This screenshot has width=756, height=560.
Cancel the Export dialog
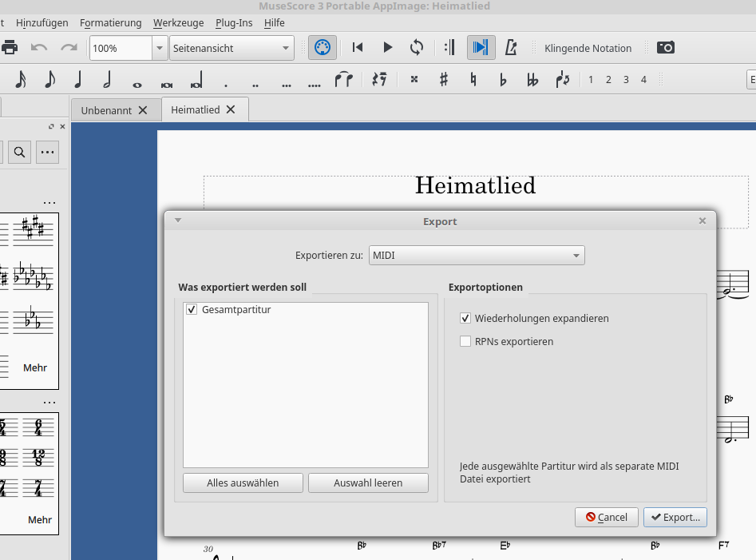(607, 517)
